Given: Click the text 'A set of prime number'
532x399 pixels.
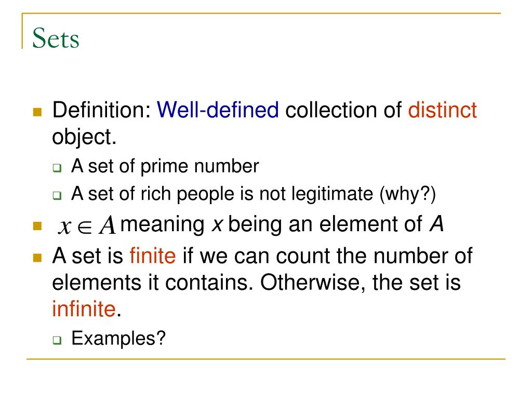Looking at the screenshot, I should [165, 166].
